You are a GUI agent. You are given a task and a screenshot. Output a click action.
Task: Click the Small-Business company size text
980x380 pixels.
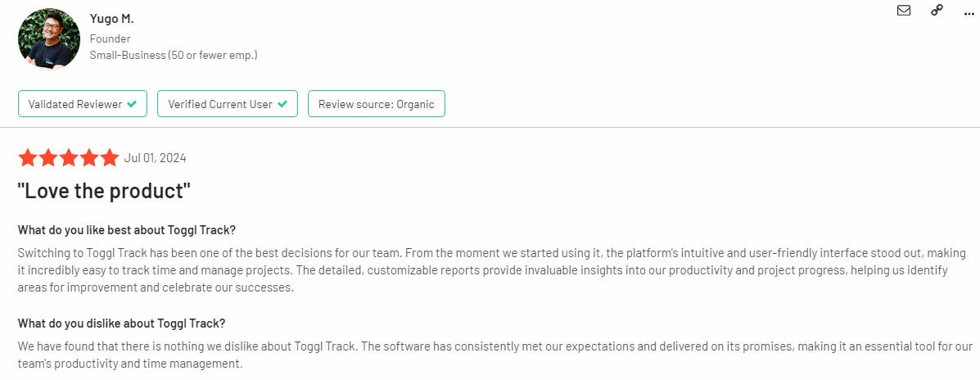click(x=174, y=55)
